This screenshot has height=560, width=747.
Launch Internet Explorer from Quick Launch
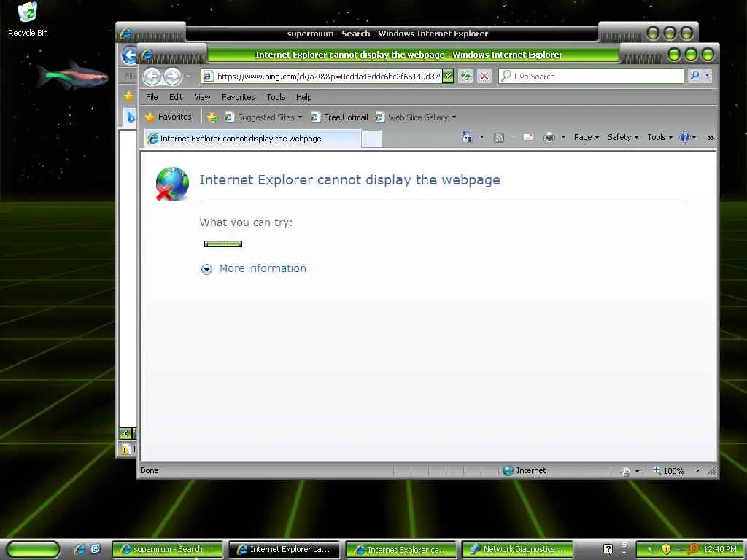pos(80,549)
